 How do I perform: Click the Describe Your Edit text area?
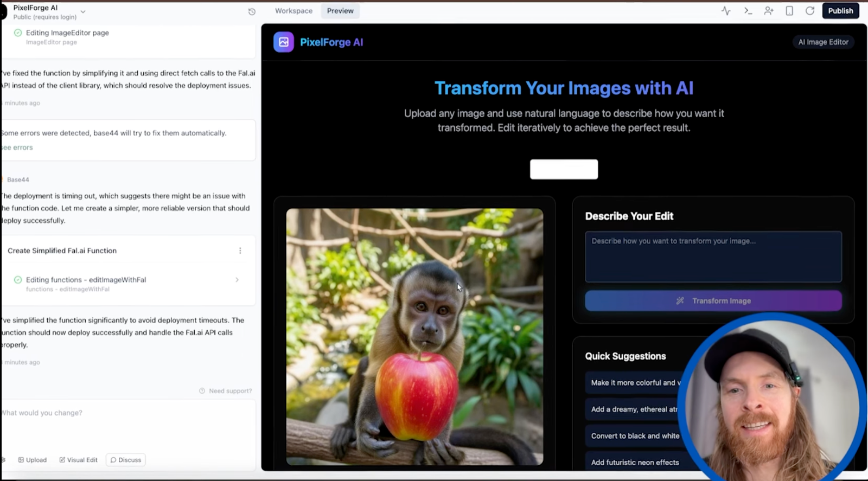click(x=713, y=257)
